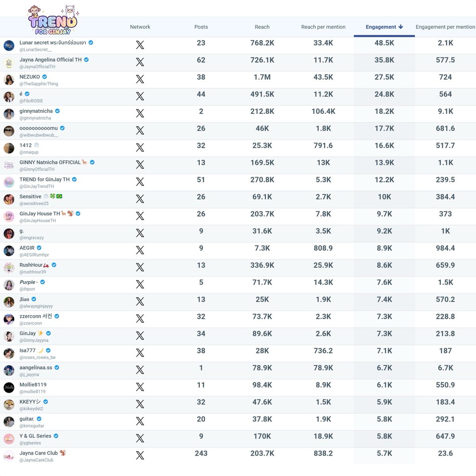This screenshot has width=476, height=476.
Task: Click the @alwaysginjayyy handle
Action: (x=36, y=306)
